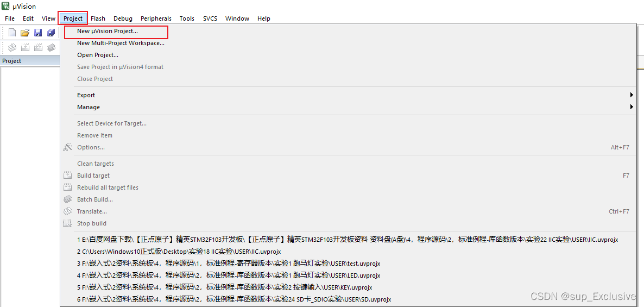Image resolution: width=644 pixels, height=307 pixels.
Task: Open the Tools menu
Action: [187, 18]
